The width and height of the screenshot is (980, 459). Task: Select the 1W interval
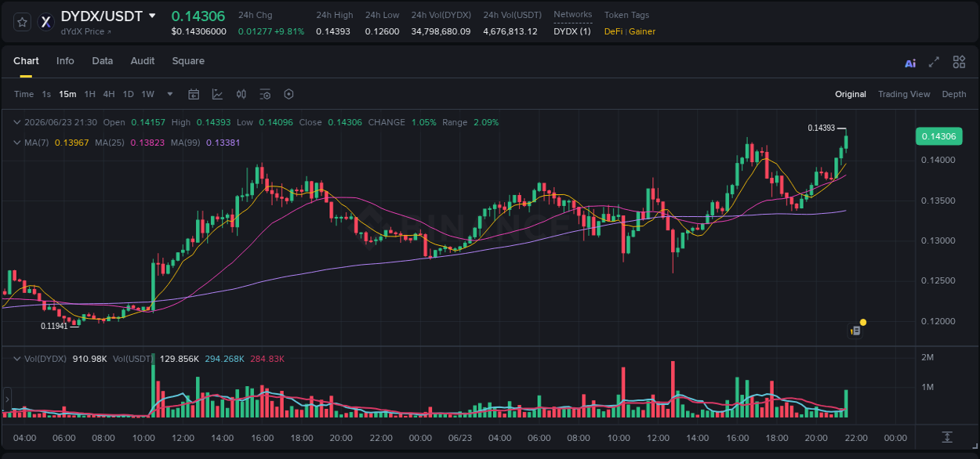(147, 94)
